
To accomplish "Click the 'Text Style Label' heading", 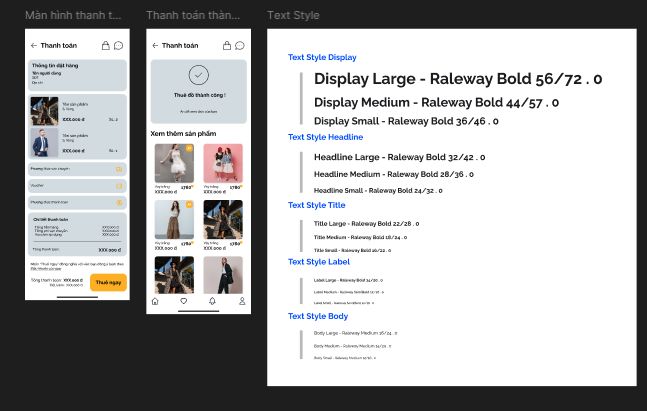I will tap(319, 262).
